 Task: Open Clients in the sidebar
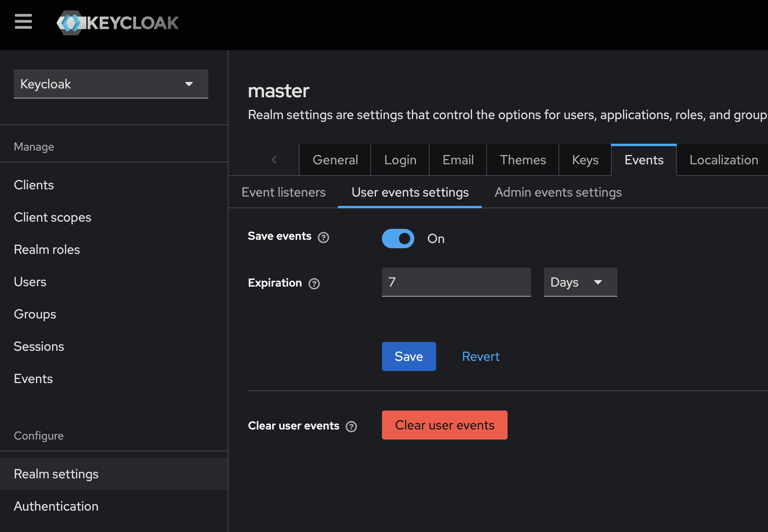[x=34, y=185]
